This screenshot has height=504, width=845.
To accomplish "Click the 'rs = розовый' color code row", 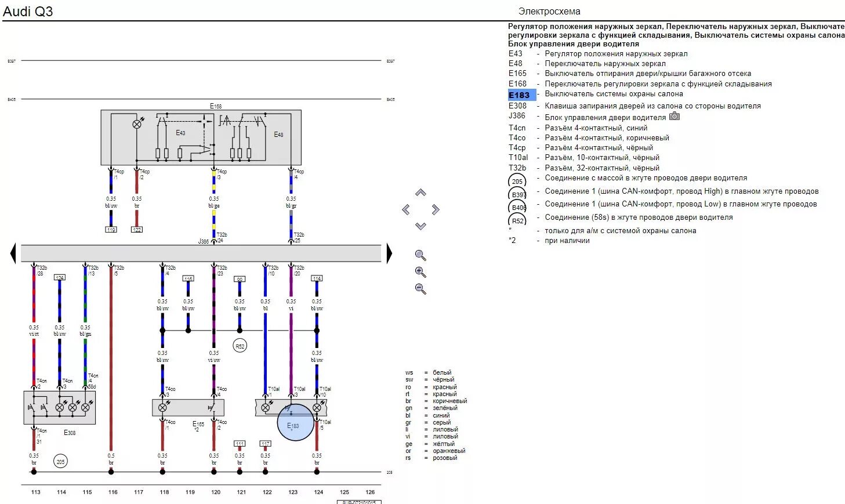I will coord(431,458).
